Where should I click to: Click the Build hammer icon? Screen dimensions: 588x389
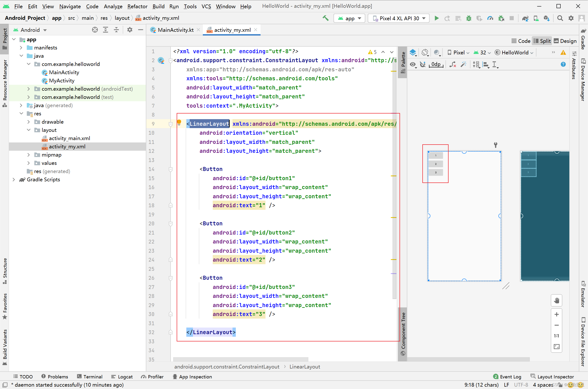pyautogui.click(x=325, y=18)
